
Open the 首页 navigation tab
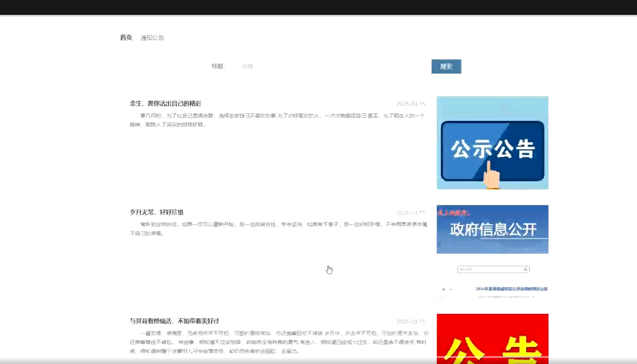pos(126,38)
